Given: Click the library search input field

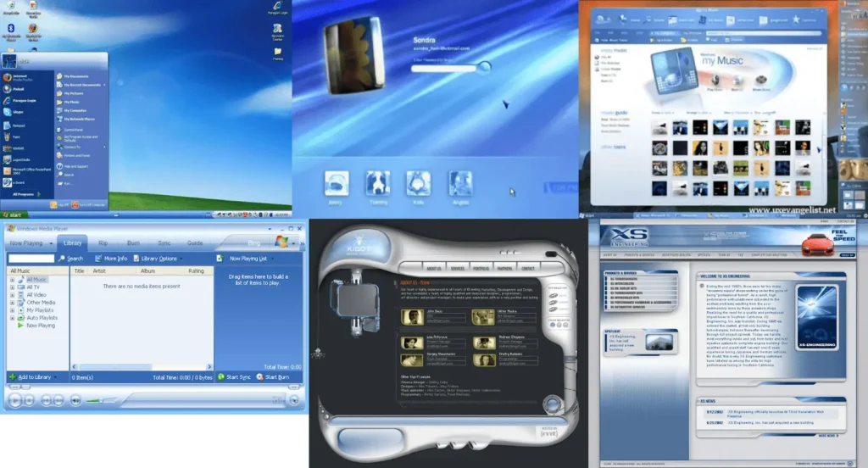Looking at the screenshot, I should pyautogui.click(x=31, y=259).
